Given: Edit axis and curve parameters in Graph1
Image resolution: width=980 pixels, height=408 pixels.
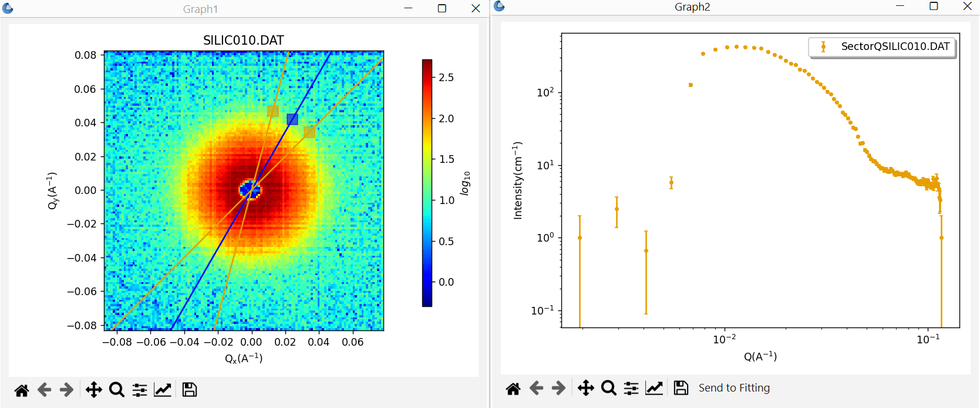Looking at the screenshot, I should click(x=163, y=390).
